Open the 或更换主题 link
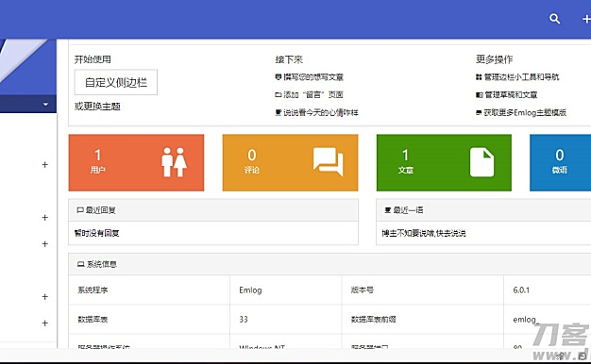Viewport: 591px width, 364px height. pos(97,107)
